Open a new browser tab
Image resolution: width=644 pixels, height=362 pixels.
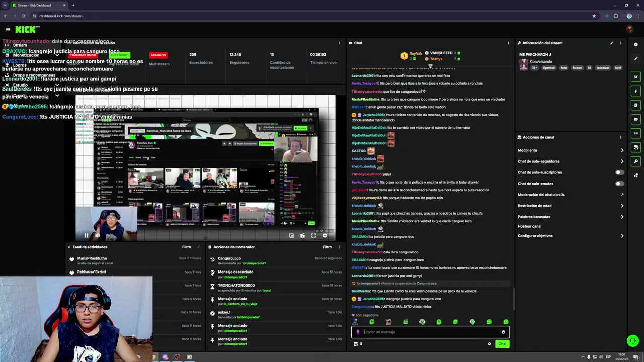(73, 5)
